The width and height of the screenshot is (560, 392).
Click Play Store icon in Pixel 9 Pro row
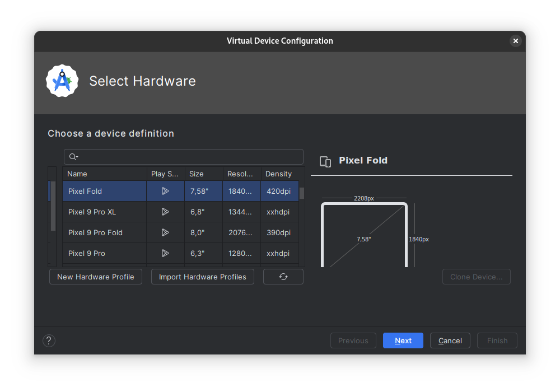coord(165,253)
